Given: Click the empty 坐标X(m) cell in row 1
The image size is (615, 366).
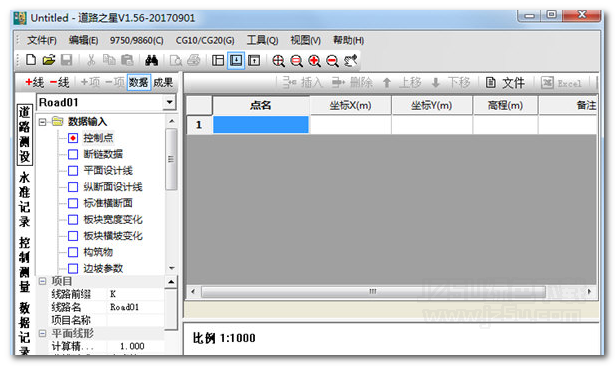Looking at the screenshot, I should (350, 125).
